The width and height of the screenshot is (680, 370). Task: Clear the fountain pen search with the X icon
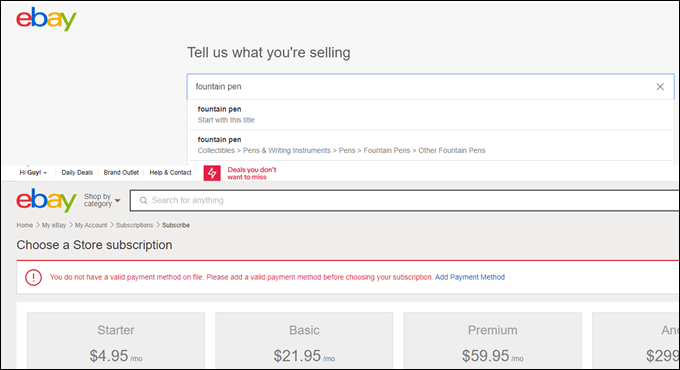tap(660, 87)
